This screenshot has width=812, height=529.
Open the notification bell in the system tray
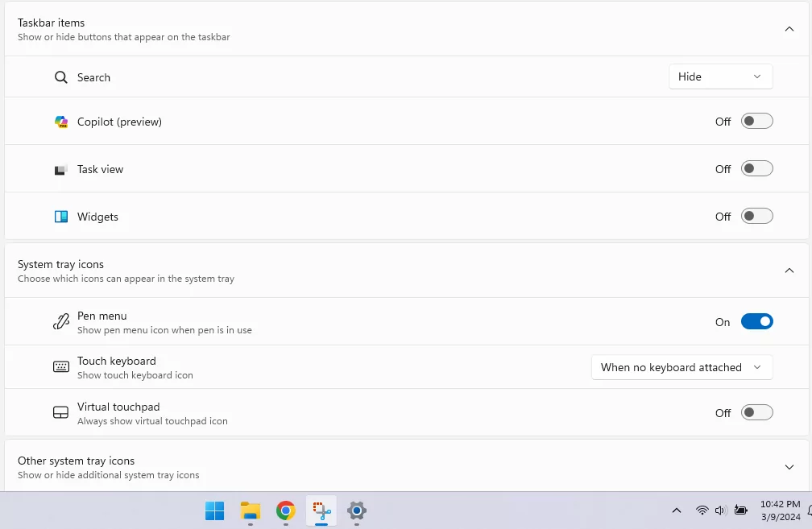810,510
